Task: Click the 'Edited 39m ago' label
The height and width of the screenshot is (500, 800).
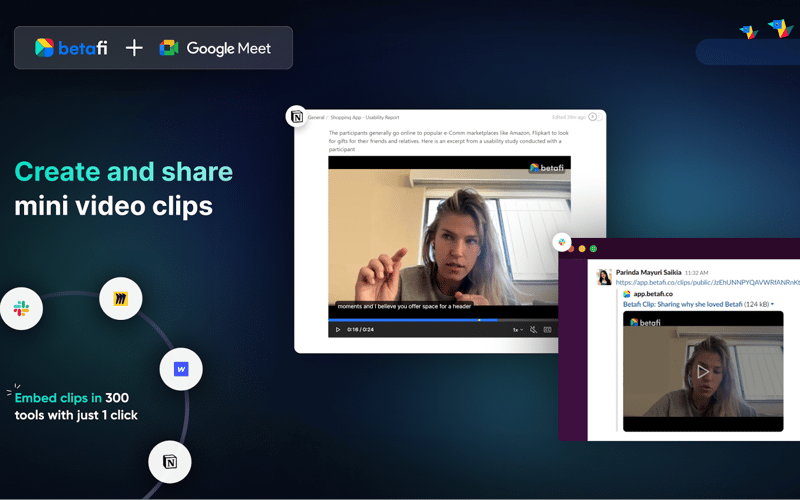Action: 569,117
